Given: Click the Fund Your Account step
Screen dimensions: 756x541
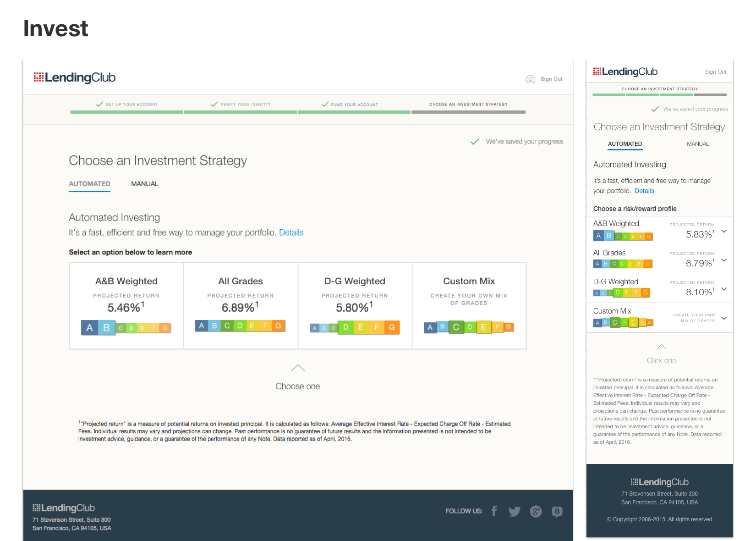Looking at the screenshot, I should [350, 105].
